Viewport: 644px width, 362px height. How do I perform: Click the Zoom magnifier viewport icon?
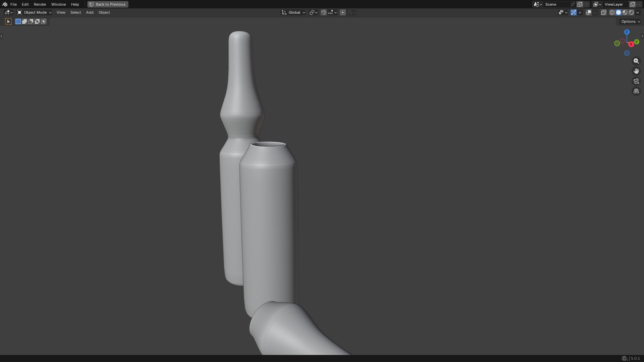tap(636, 61)
